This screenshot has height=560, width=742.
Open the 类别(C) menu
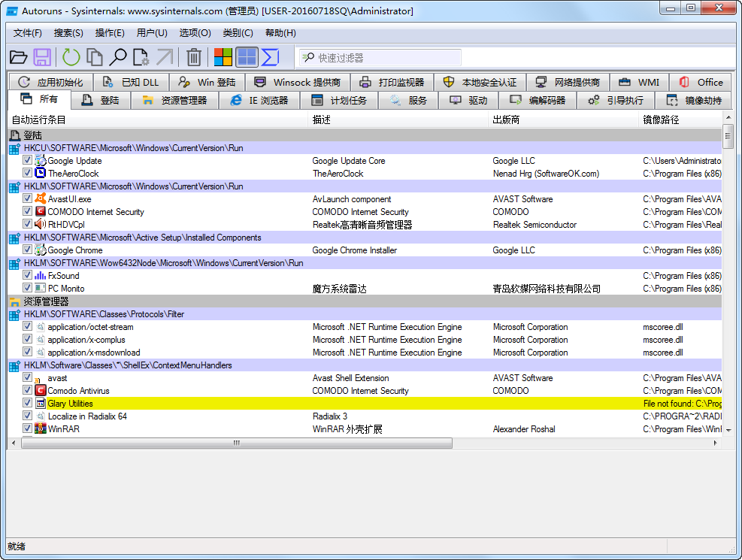(238, 33)
